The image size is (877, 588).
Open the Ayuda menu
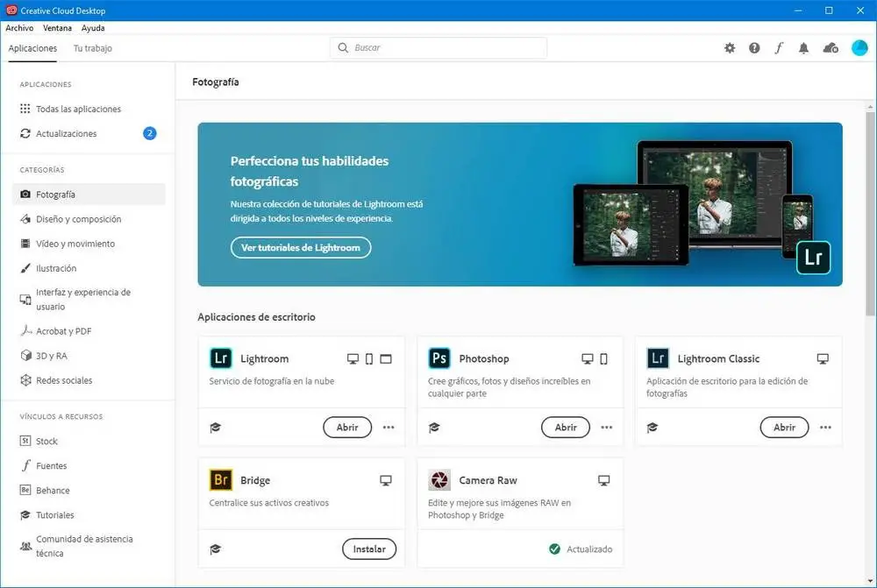coord(93,28)
